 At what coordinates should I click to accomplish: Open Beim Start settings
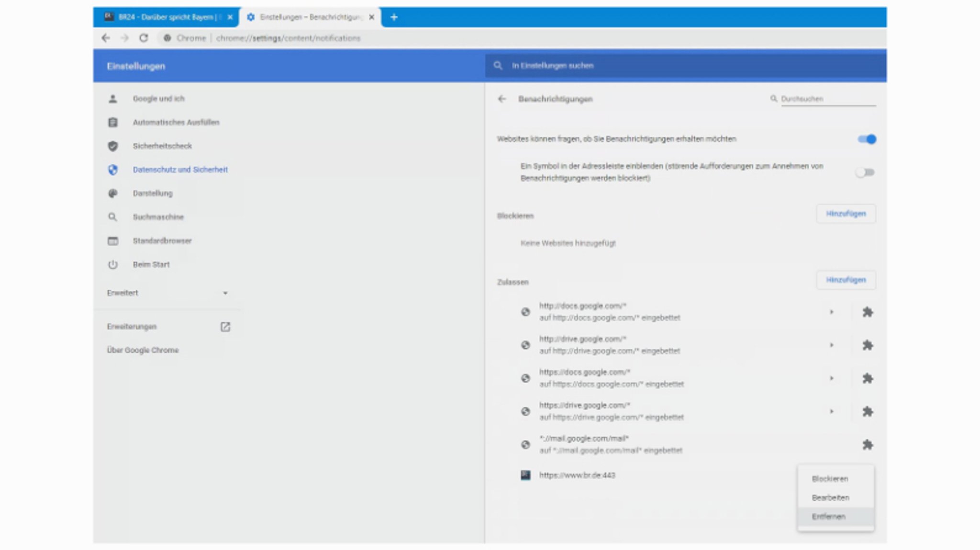tap(151, 264)
